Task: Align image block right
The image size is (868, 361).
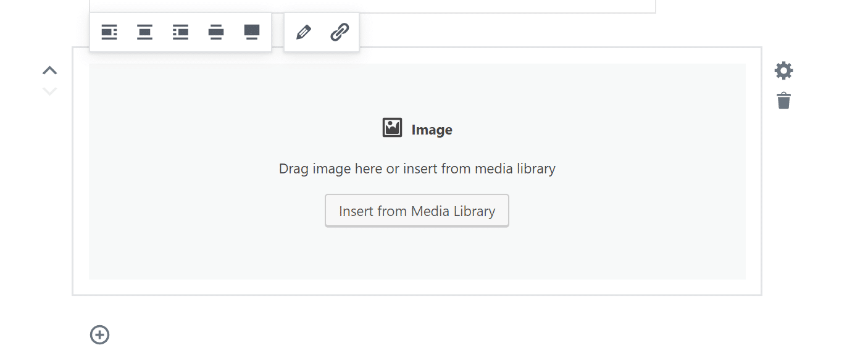Action: click(x=180, y=32)
